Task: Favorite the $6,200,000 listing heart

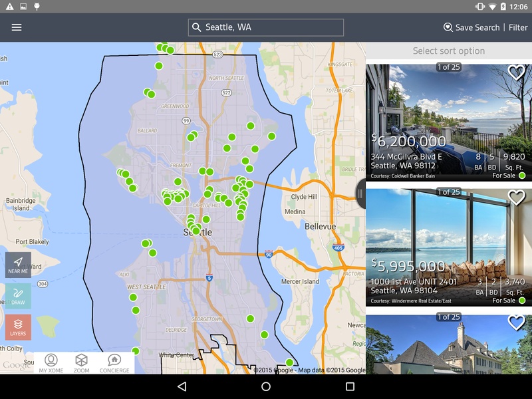Action: click(517, 72)
